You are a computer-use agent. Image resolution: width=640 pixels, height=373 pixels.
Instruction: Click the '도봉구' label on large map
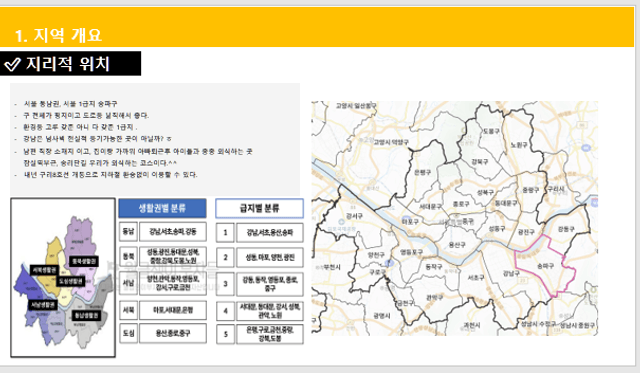[x=491, y=131]
